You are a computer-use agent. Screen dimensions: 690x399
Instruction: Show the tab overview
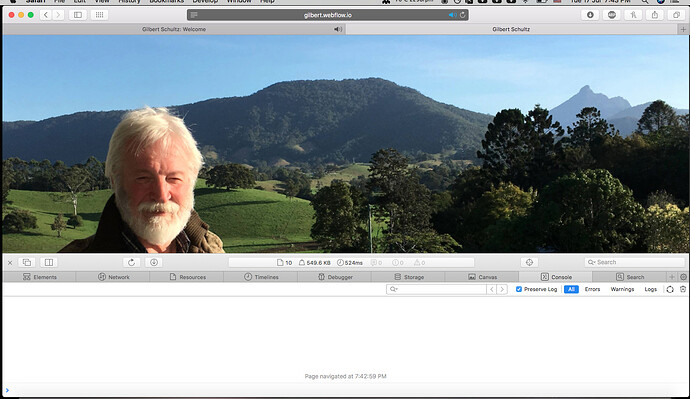[676, 15]
